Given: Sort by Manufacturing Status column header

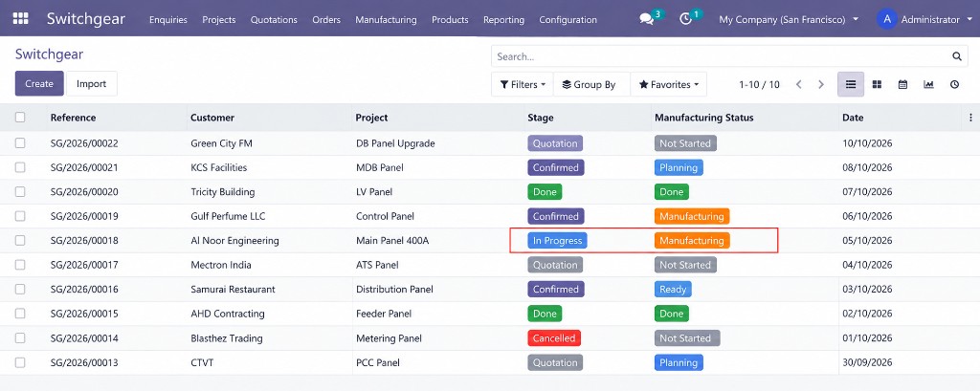Looking at the screenshot, I should point(703,118).
